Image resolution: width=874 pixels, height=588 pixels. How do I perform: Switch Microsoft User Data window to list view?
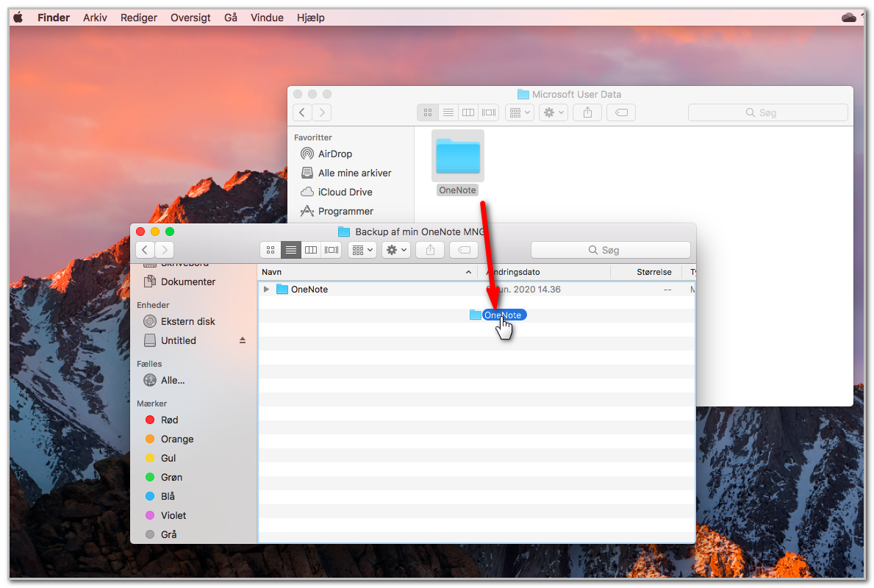point(448,112)
